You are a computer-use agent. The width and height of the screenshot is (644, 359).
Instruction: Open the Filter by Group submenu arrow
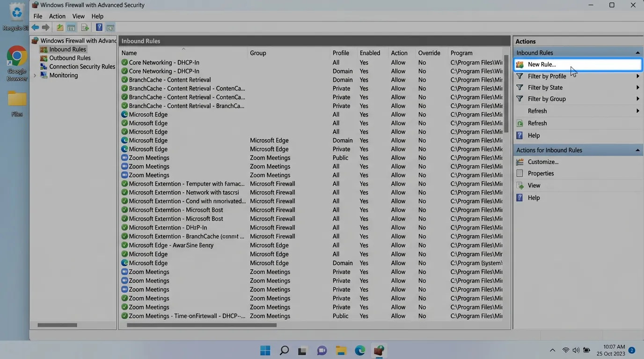pos(637,99)
